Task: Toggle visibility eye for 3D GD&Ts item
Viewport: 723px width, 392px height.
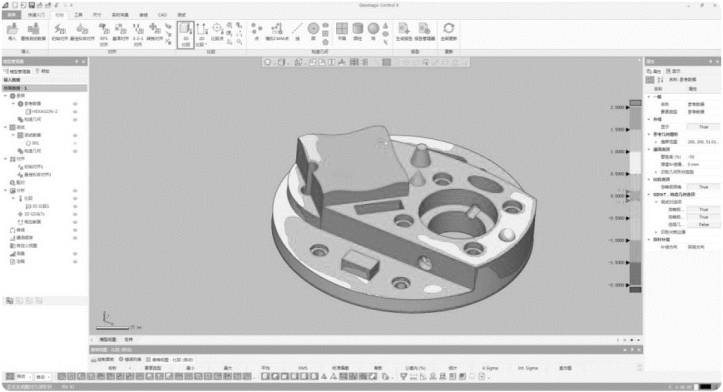Action: (x=75, y=214)
